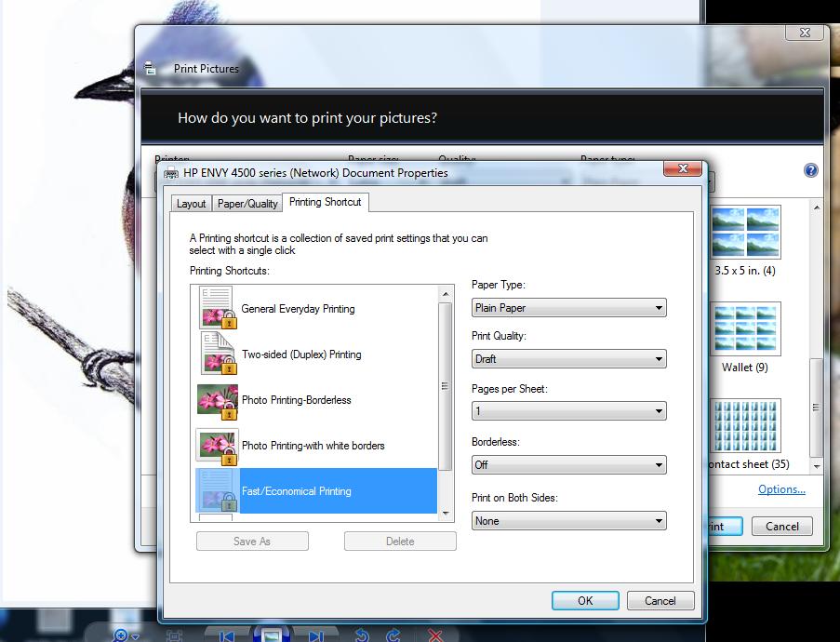The image size is (840, 642).
Task: Click the General Everyday Printing label
Action: (x=298, y=309)
